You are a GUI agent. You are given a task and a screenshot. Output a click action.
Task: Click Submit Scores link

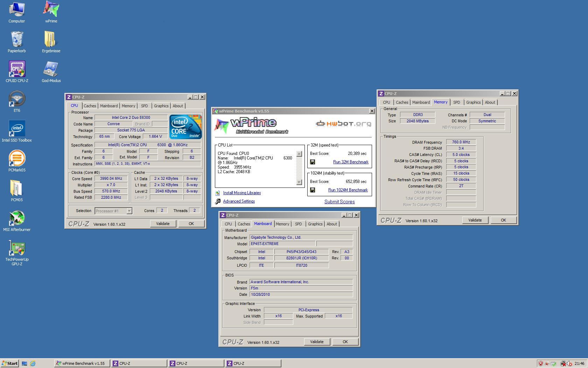click(339, 202)
